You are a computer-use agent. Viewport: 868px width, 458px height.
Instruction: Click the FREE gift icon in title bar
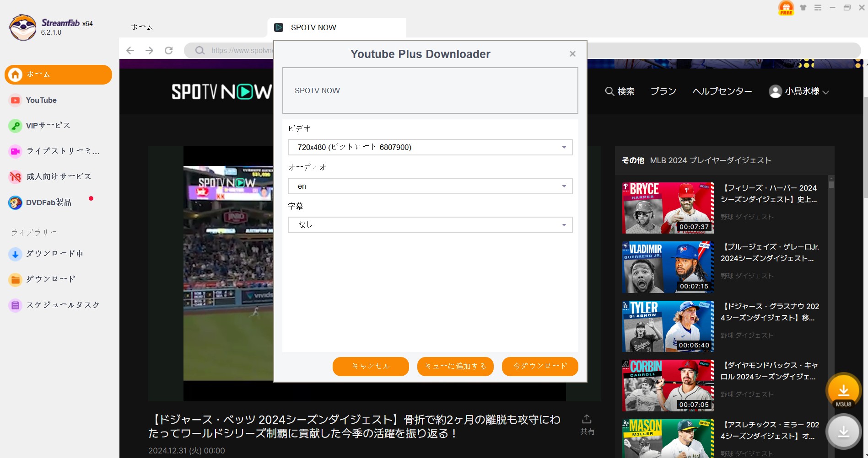(786, 8)
